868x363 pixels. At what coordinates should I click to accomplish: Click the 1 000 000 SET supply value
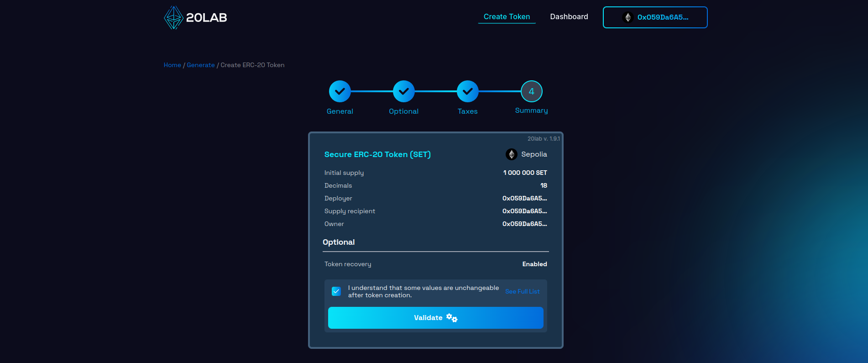525,173
